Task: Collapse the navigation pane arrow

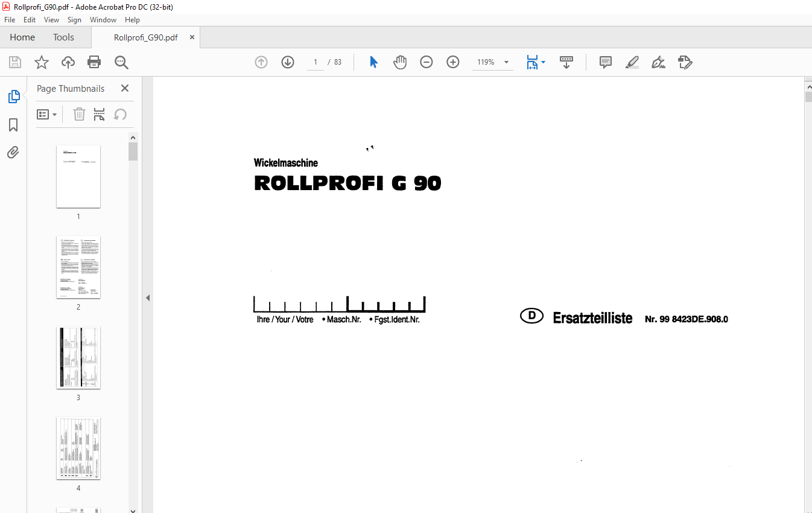Action: (148, 298)
